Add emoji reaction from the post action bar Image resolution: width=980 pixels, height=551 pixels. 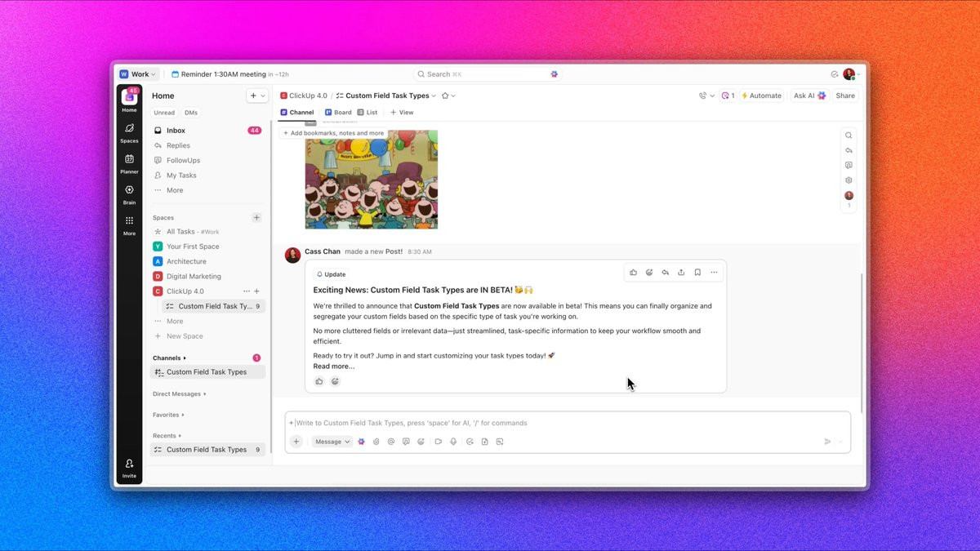(649, 273)
